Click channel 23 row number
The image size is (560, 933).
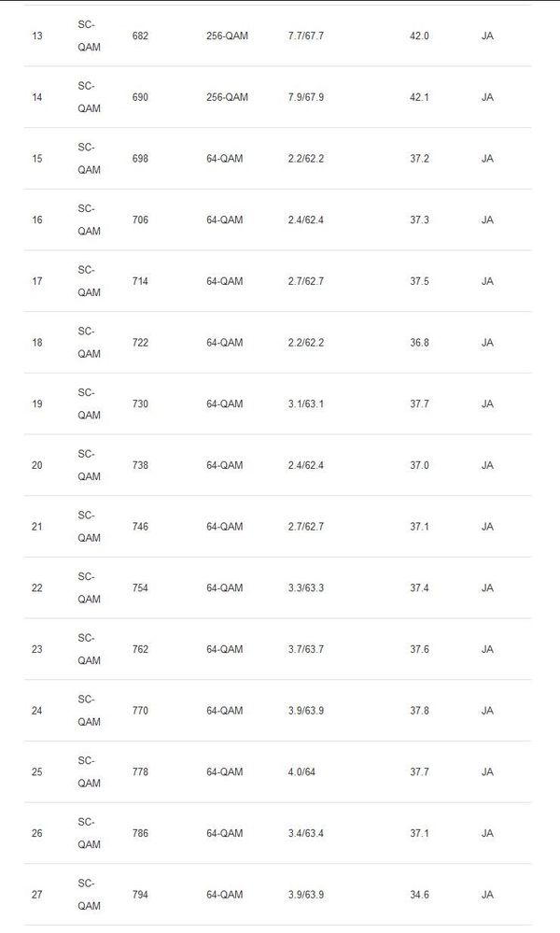click(x=36, y=648)
